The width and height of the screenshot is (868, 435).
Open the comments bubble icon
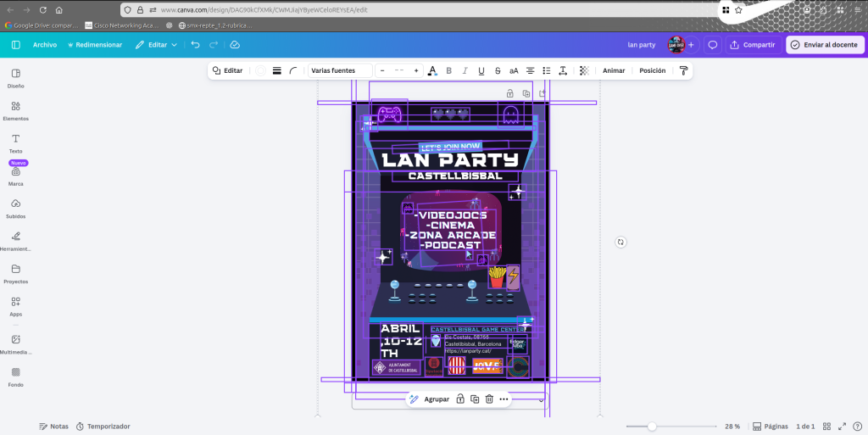(x=713, y=45)
